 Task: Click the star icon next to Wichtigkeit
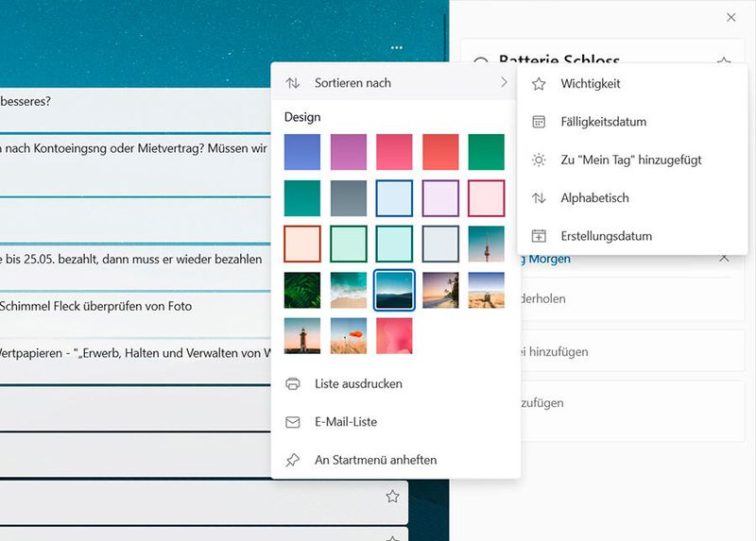(x=539, y=84)
